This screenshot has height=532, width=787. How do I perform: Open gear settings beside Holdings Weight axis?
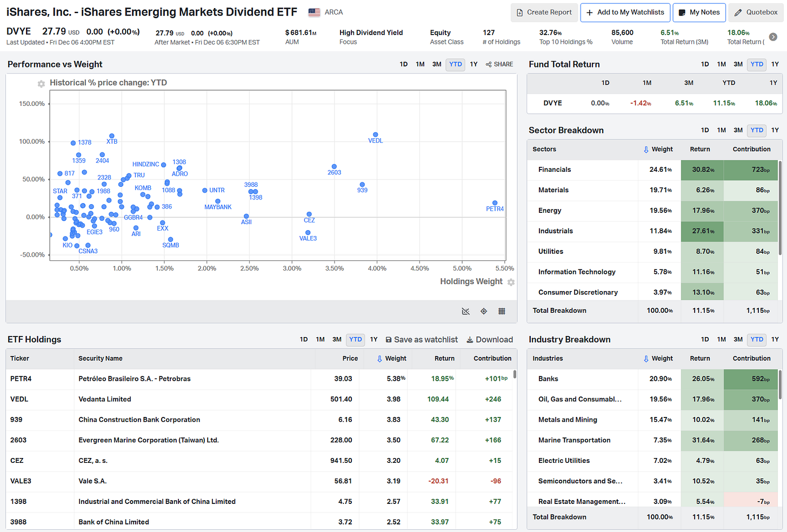point(511,282)
